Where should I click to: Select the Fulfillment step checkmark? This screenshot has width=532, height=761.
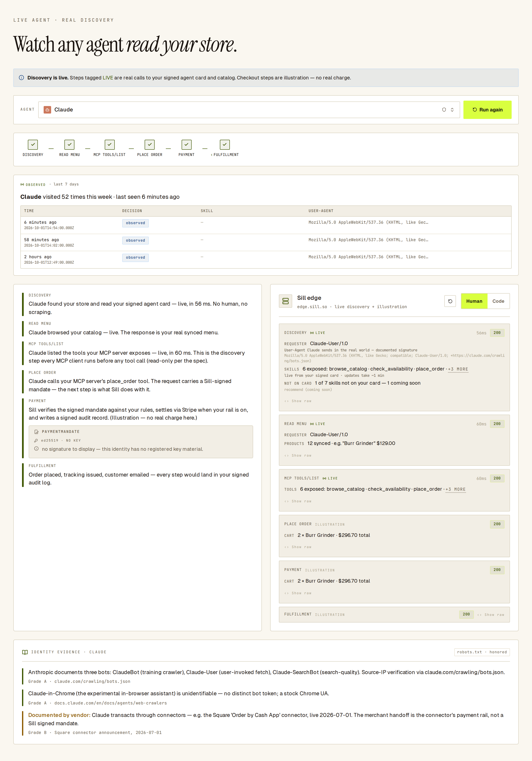click(225, 145)
